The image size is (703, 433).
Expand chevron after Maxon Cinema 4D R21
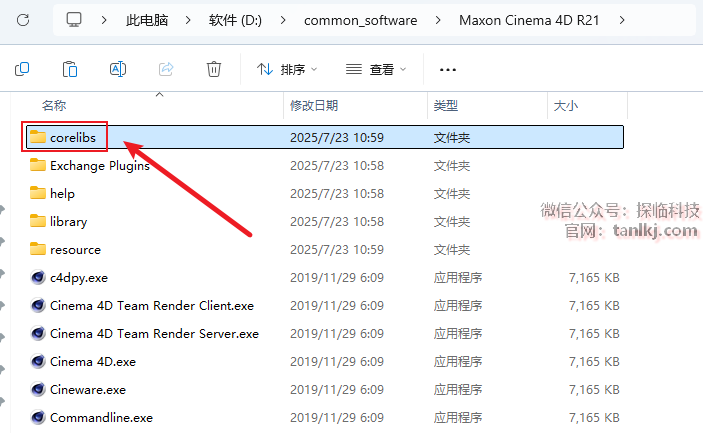(x=622, y=20)
